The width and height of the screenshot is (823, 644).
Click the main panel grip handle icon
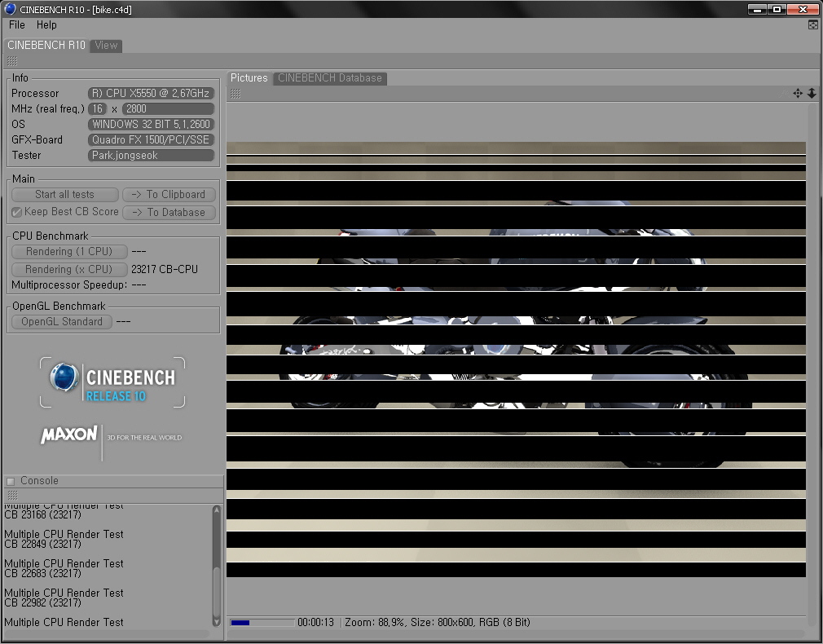pos(12,61)
